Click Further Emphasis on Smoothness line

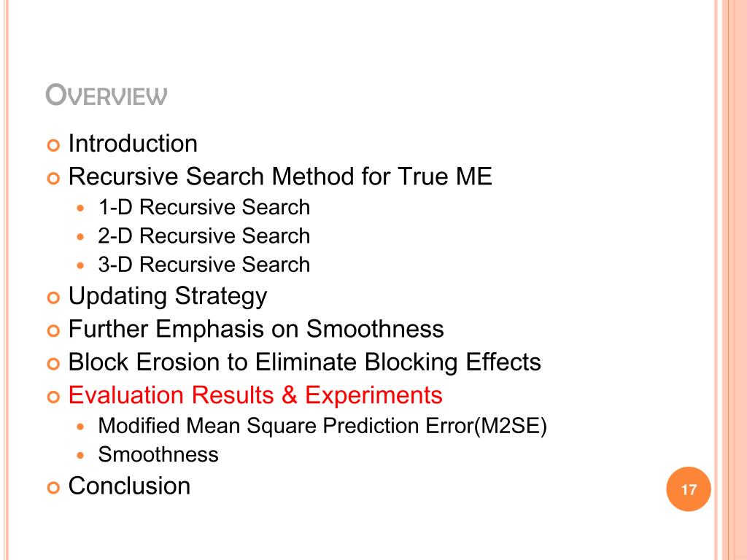coord(256,329)
